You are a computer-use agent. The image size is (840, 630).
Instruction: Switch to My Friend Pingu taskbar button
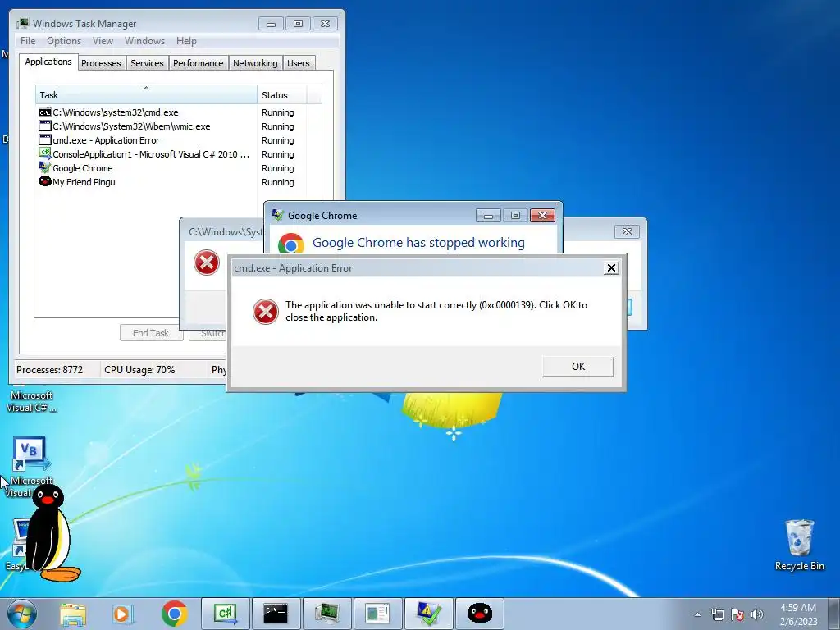point(479,614)
